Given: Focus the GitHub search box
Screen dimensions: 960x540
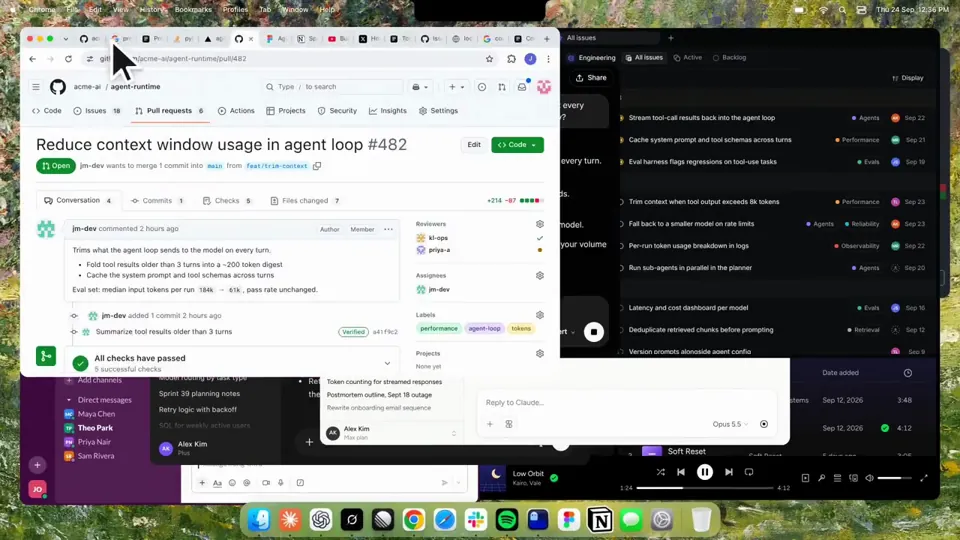Looking at the screenshot, I should [333, 87].
